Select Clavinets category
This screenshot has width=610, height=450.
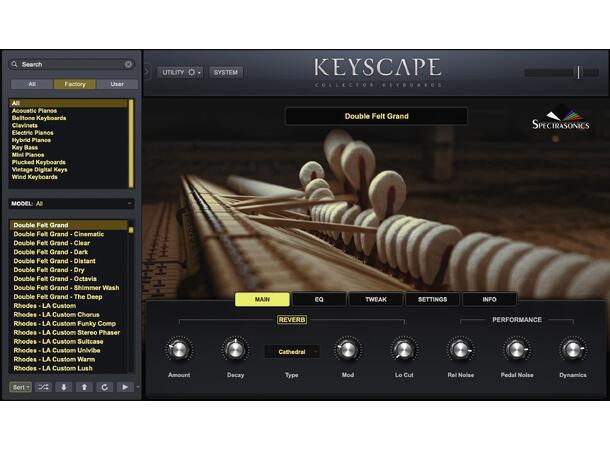tap(69, 125)
